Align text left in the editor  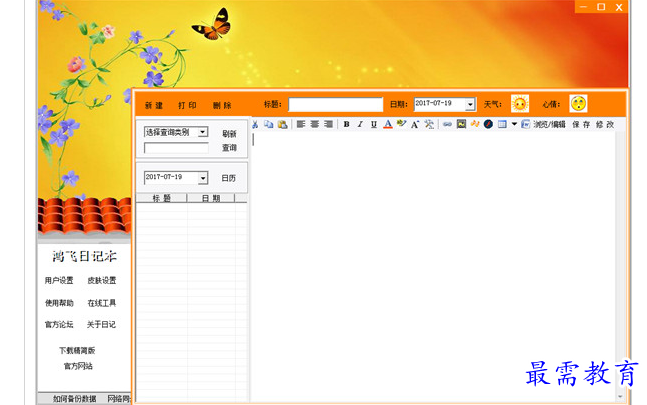tap(301, 125)
